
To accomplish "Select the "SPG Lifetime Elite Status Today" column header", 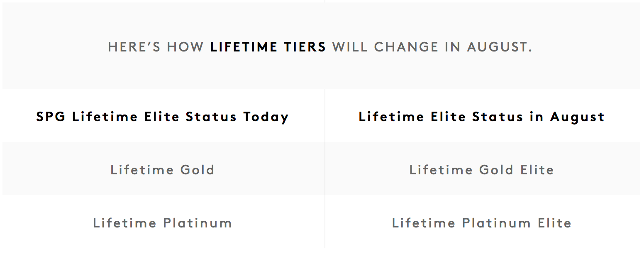I will (x=162, y=117).
